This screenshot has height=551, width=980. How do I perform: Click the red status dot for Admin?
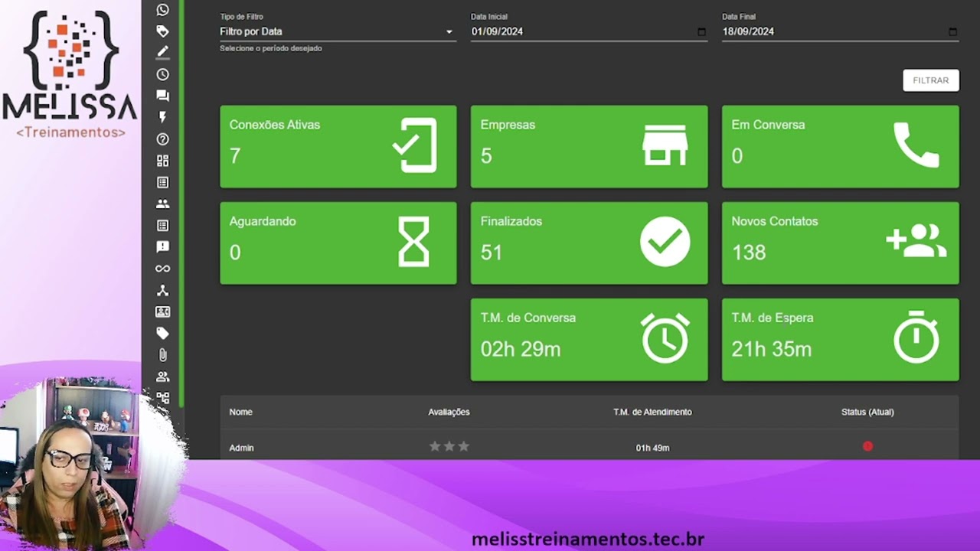coord(867,446)
